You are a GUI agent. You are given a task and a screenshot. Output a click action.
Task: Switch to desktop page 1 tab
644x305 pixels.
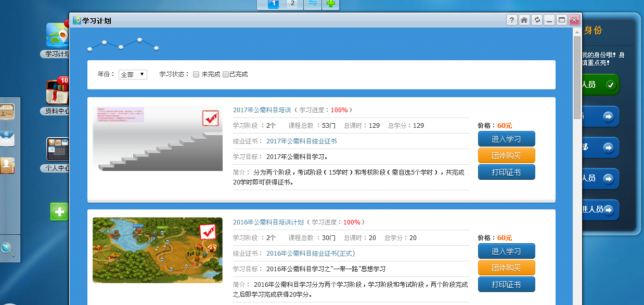point(274,4)
